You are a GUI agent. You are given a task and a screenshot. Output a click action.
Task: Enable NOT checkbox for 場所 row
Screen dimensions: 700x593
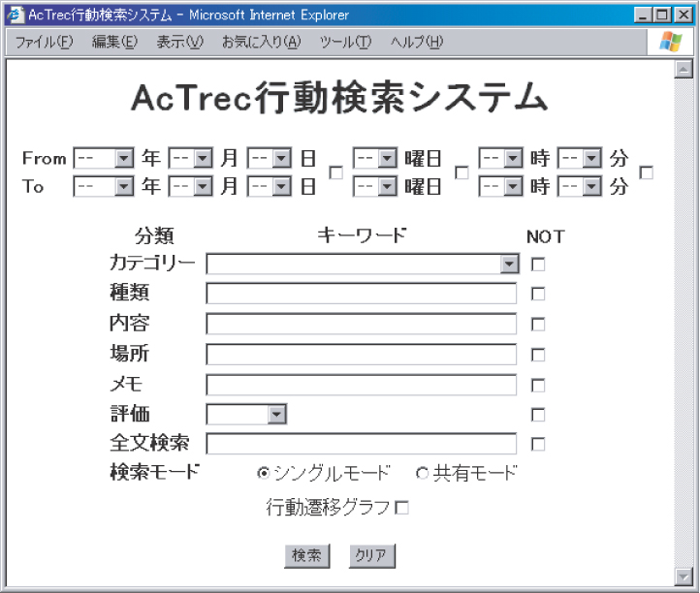pyautogui.click(x=538, y=355)
